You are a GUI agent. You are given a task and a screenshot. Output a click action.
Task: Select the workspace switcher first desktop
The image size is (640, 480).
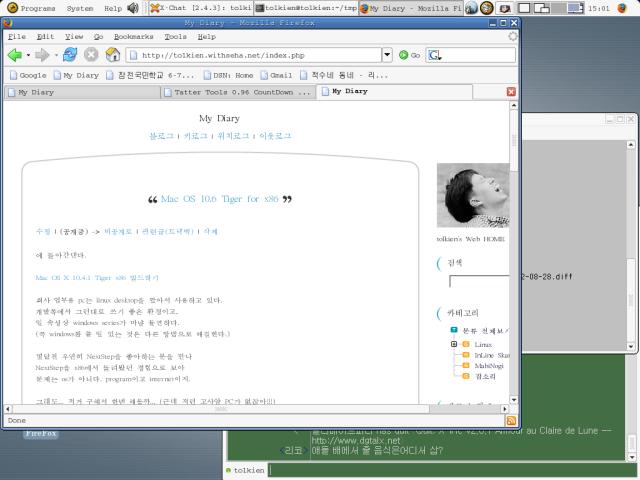[x=524, y=8]
